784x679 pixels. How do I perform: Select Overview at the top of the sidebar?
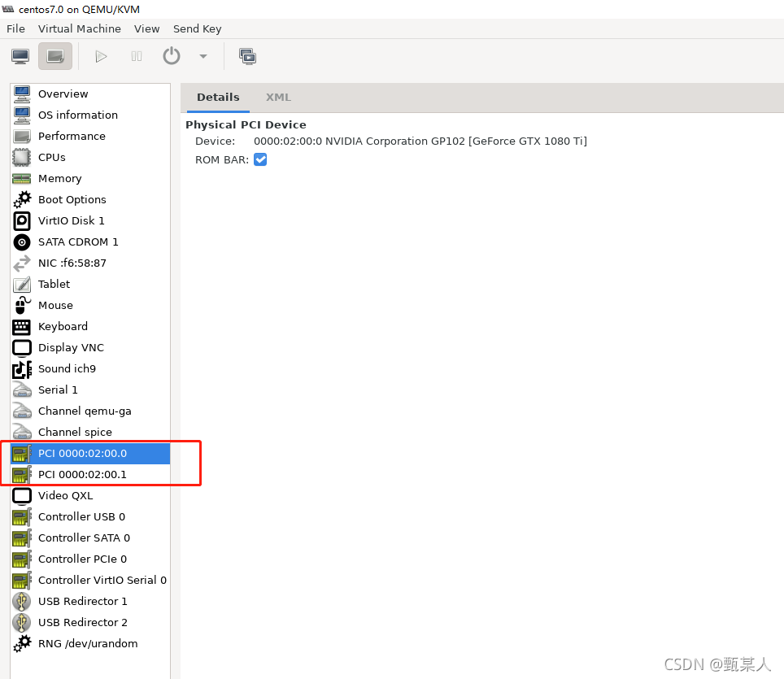click(x=64, y=94)
